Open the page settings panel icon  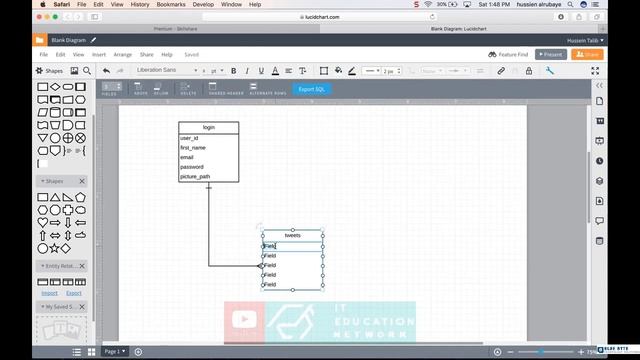(x=599, y=101)
